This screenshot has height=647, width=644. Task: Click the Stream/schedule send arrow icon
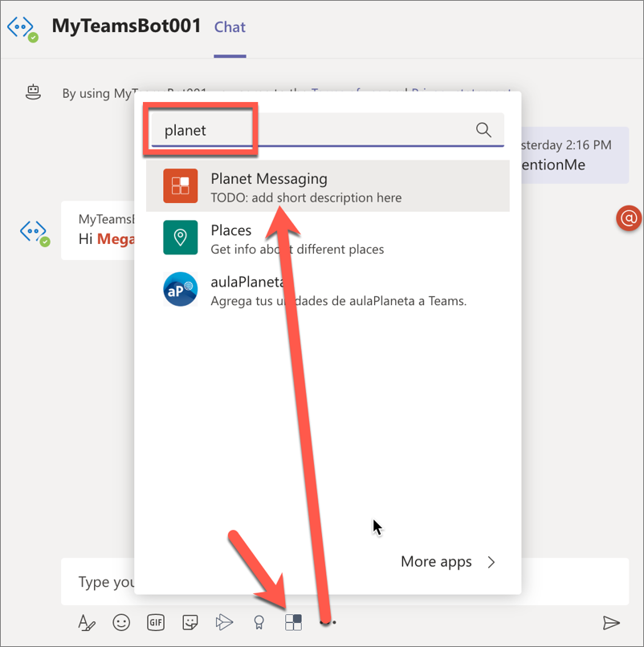pos(224,622)
